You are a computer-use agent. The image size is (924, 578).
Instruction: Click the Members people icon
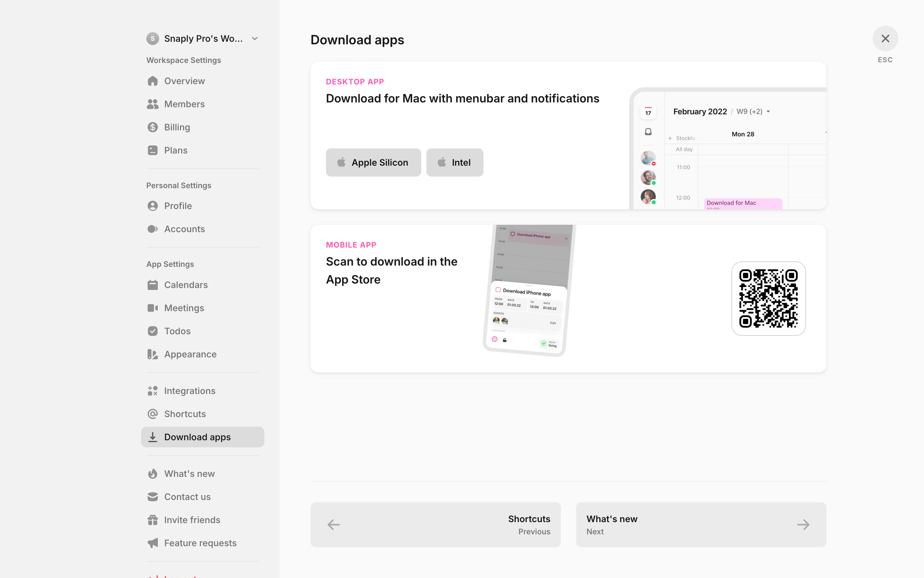(153, 104)
